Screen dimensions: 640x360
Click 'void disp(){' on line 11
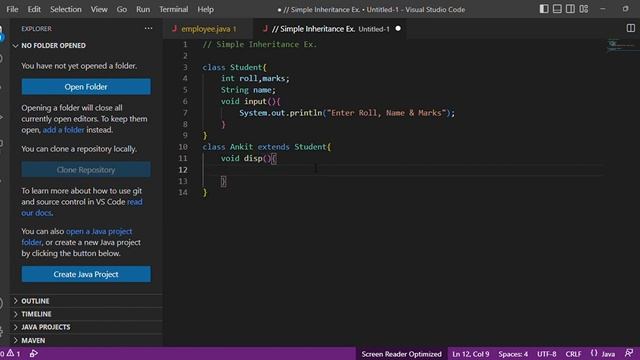coord(249,158)
